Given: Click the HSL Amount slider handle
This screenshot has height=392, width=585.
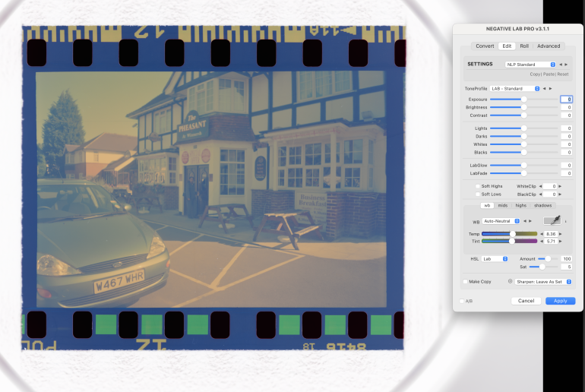Looking at the screenshot, I should pos(548,259).
